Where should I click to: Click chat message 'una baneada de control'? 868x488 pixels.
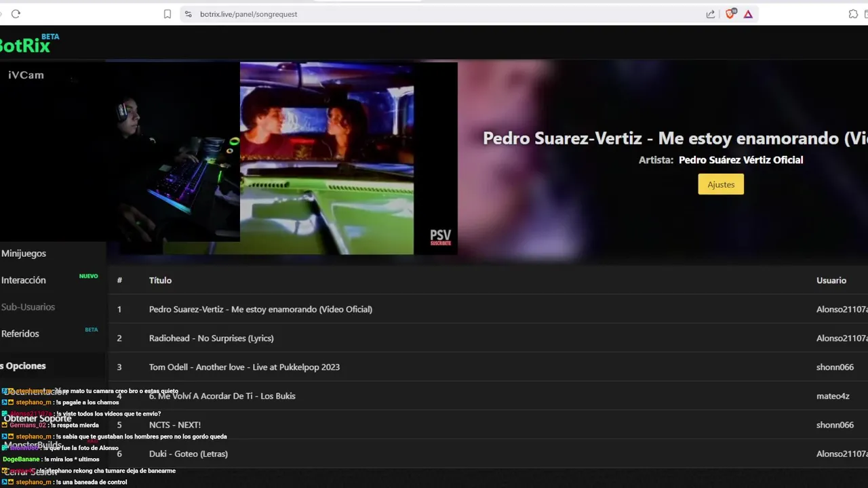tap(94, 483)
